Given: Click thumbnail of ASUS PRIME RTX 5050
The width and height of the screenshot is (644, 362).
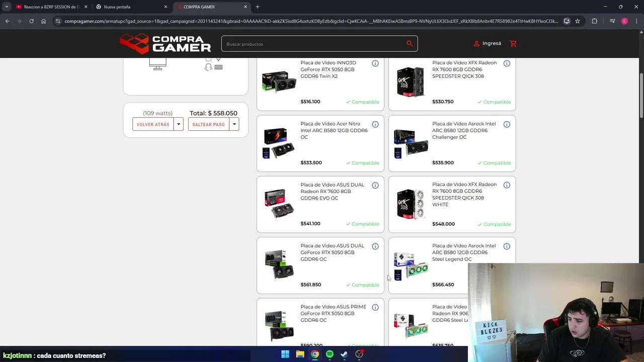Looking at the screenshot, I should 279,325.
